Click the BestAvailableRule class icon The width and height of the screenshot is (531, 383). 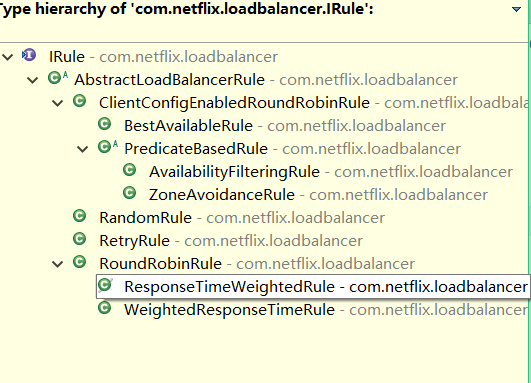(x=105, y=124)
